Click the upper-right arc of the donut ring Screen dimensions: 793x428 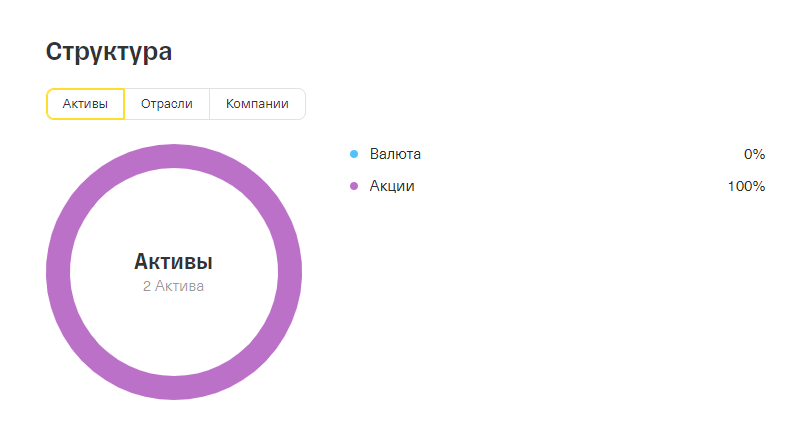(256, 190)
